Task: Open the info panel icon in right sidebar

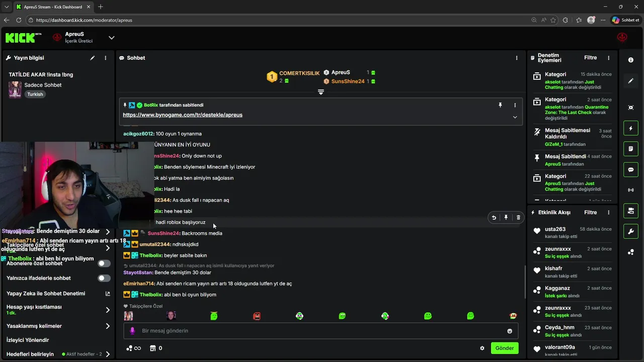Action: coord(630,60)
